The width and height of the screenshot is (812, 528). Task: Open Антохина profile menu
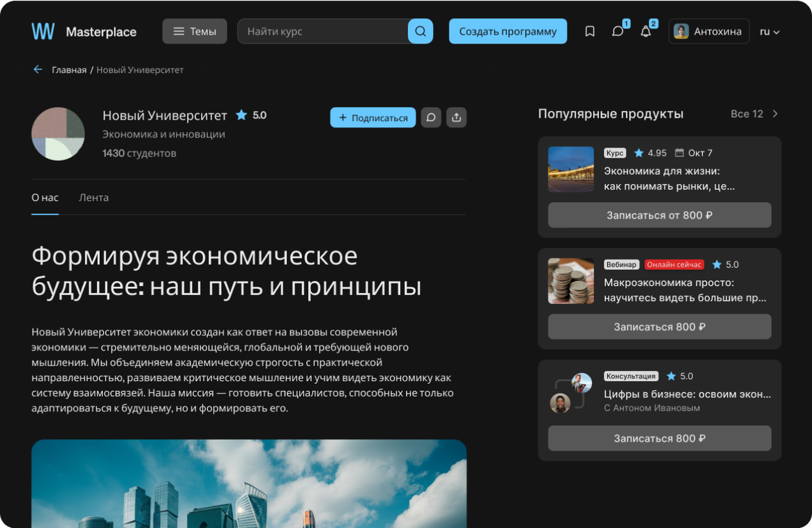(709, 31)
